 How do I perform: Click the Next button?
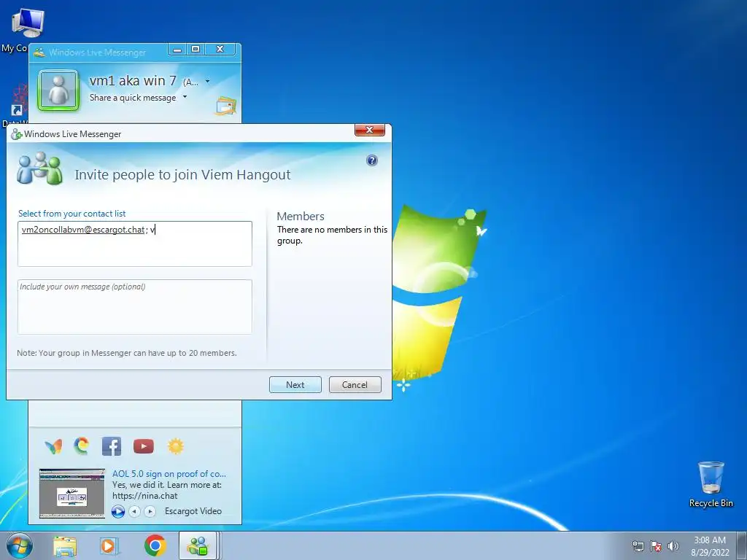[x=295, y=385]
